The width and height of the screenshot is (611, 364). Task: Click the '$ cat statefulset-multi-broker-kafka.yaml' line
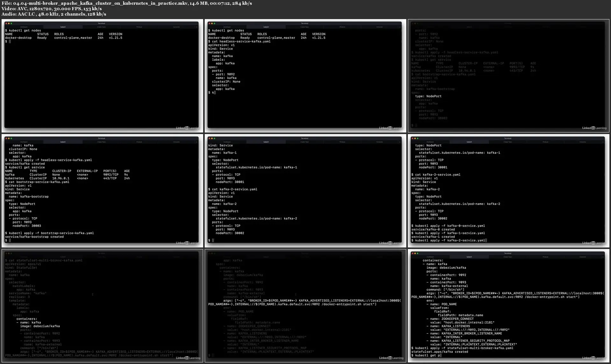pyautogui.click(x=44, y=261)
